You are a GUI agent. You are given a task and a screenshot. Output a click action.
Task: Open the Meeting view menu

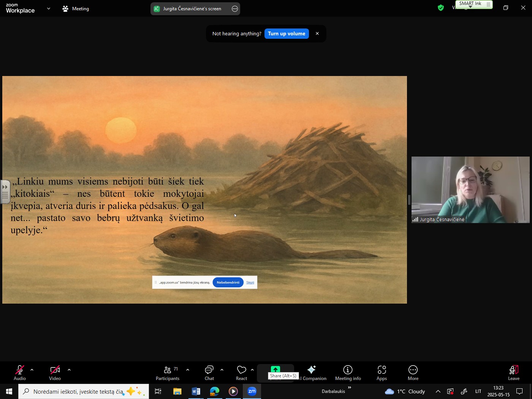tap(76, 9)
